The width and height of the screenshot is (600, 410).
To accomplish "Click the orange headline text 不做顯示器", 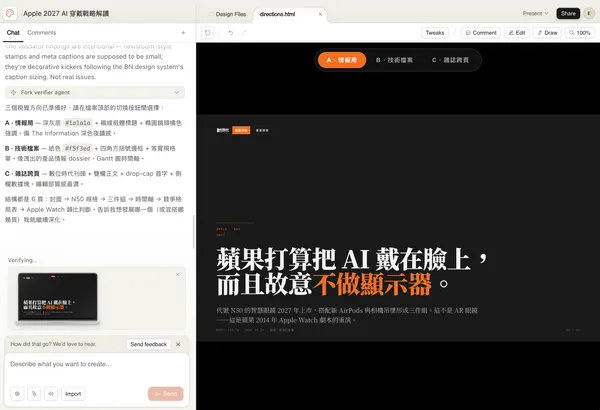I will [372, 284].
